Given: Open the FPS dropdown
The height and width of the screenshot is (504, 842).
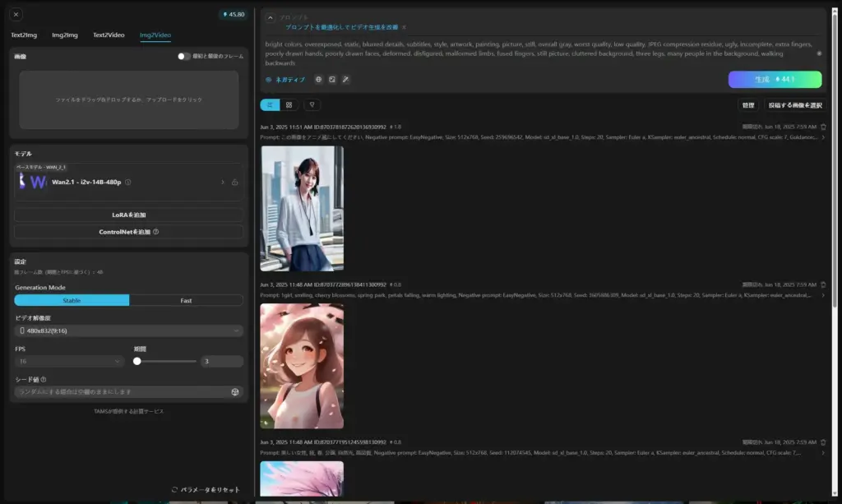Looking at the screenshot, I should pyautogui.click(x=69, y=361).
